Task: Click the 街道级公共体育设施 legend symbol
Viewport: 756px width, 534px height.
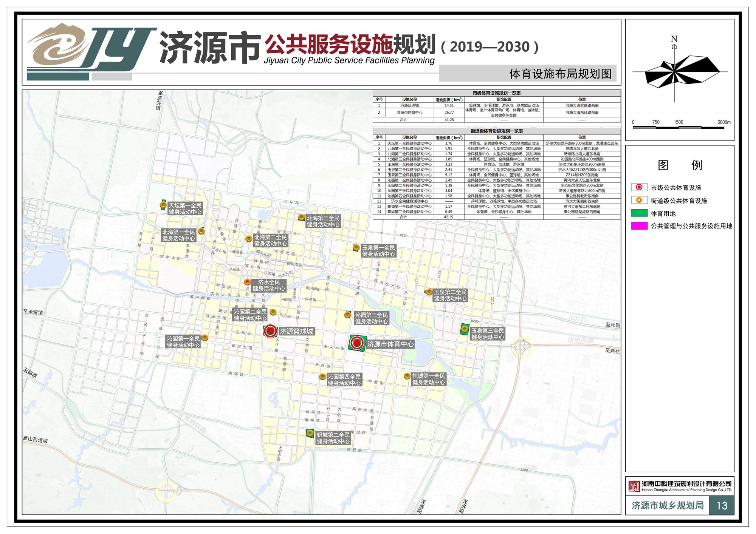Action: click(x=639, y=200)
